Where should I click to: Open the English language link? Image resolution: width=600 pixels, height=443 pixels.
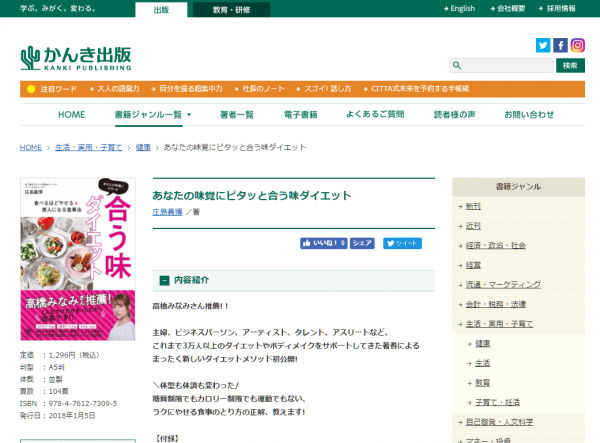[460, 9]
